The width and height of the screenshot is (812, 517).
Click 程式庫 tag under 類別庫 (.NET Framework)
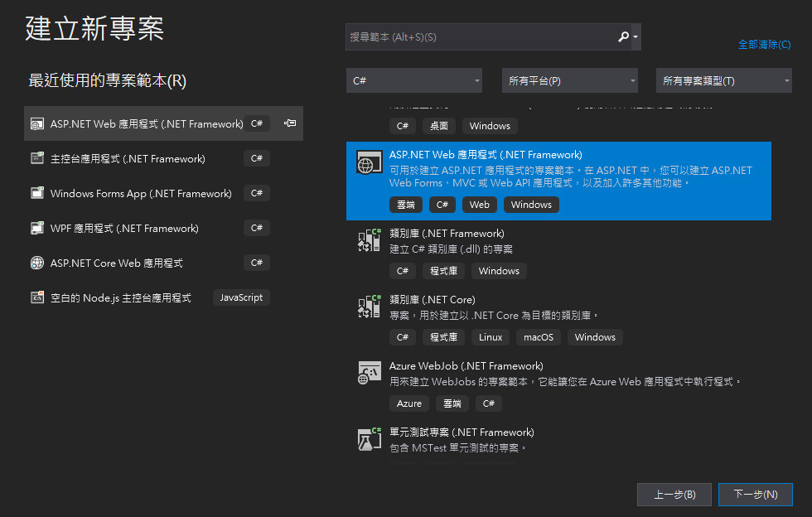444,271
